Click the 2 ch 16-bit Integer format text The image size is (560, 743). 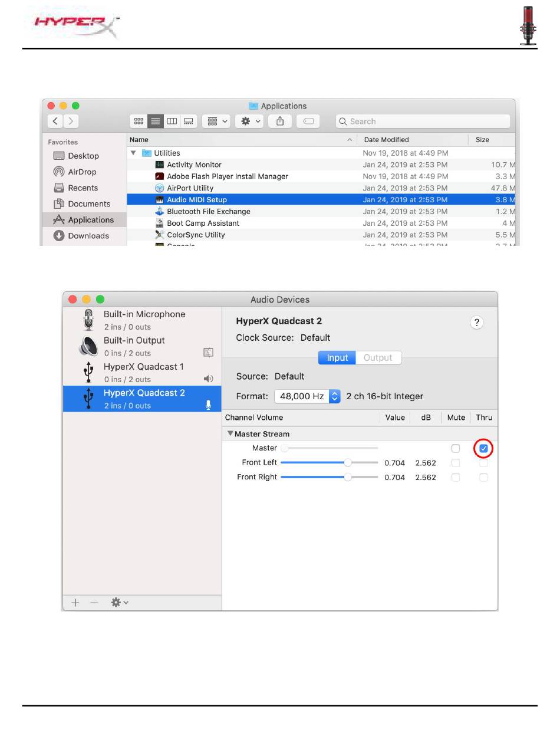pos(385,396)
